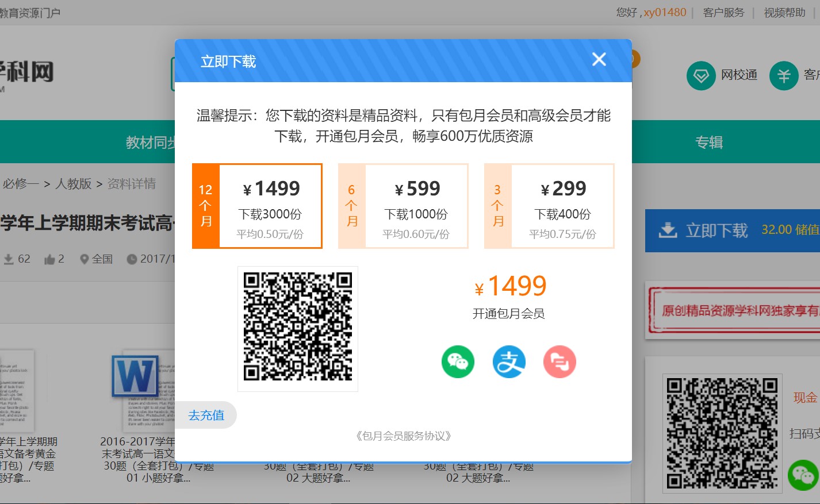
Task: Click the location pin icon beside 全国
Action: pyautogui.click(x=85, y=260)
